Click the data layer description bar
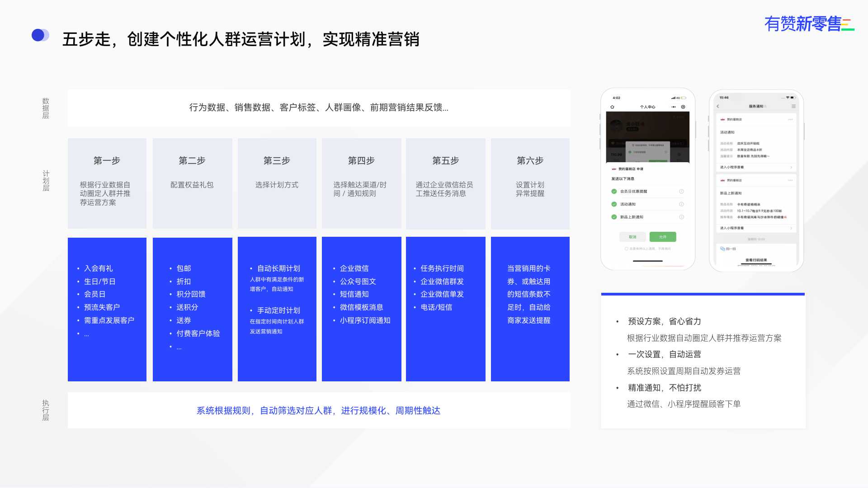 (319, 108)
